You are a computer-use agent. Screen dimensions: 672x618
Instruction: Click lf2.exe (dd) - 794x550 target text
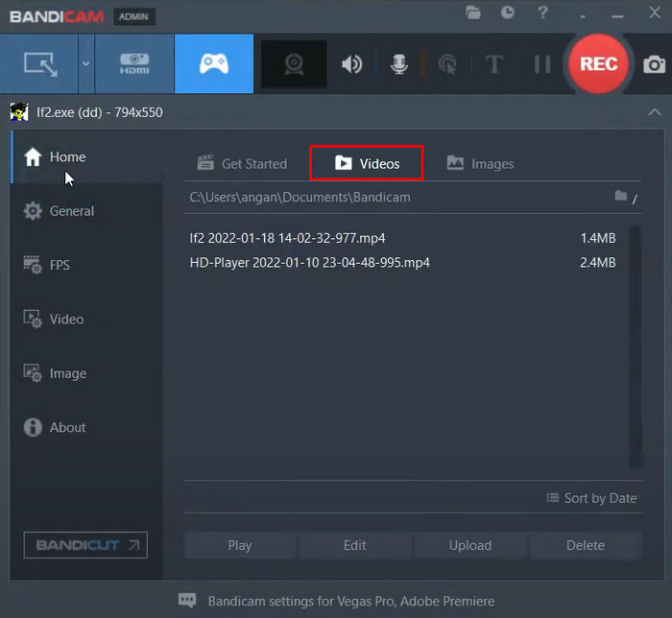pyautogui.click(x=100, y=112)
